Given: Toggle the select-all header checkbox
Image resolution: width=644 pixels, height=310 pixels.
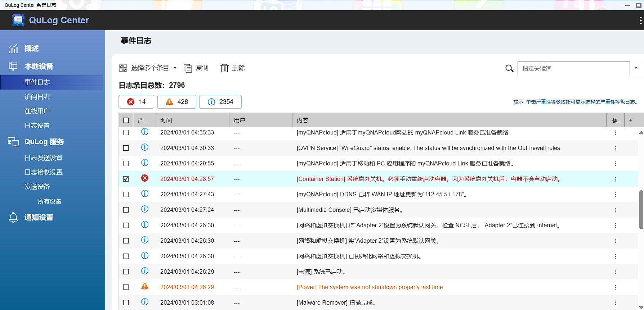Looking at the screenshot, I should click(x=126, y=120).
